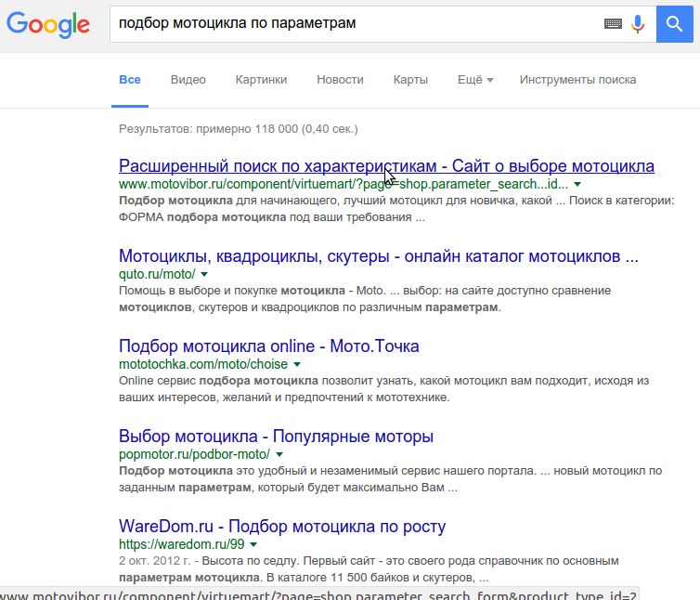Switch to the Новости tab

[x=340, y=80]
